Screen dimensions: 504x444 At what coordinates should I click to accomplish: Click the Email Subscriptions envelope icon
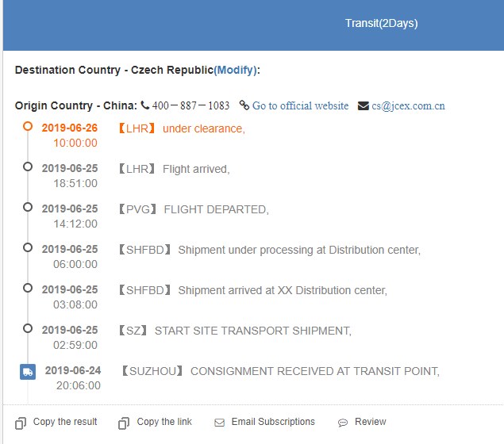219,423
